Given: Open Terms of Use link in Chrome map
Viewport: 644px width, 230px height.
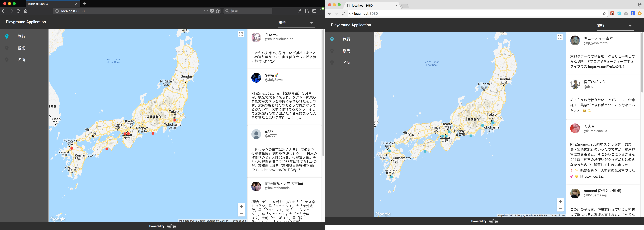Looking at the screenshot, I should [557, 216].
